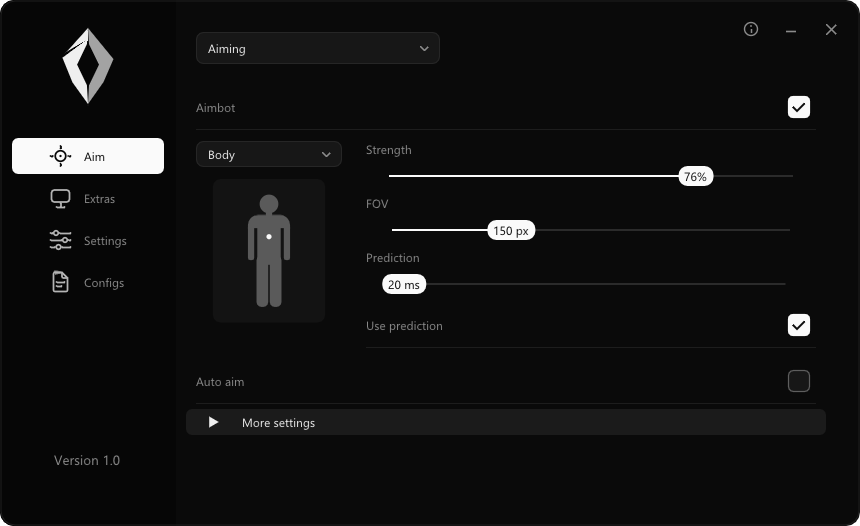
Task: Open the Configs tab
Action: (x=88, y=282)
